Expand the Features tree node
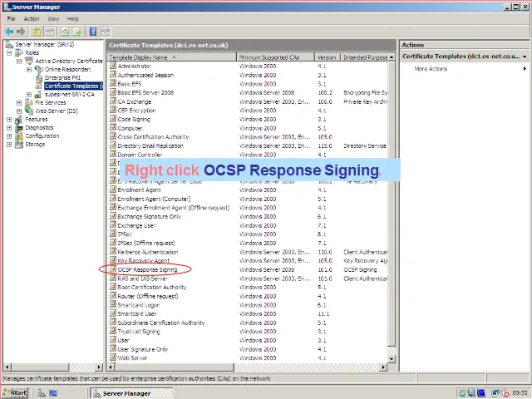The height and width of the screenshot is (399, 532). click(9, 120)
